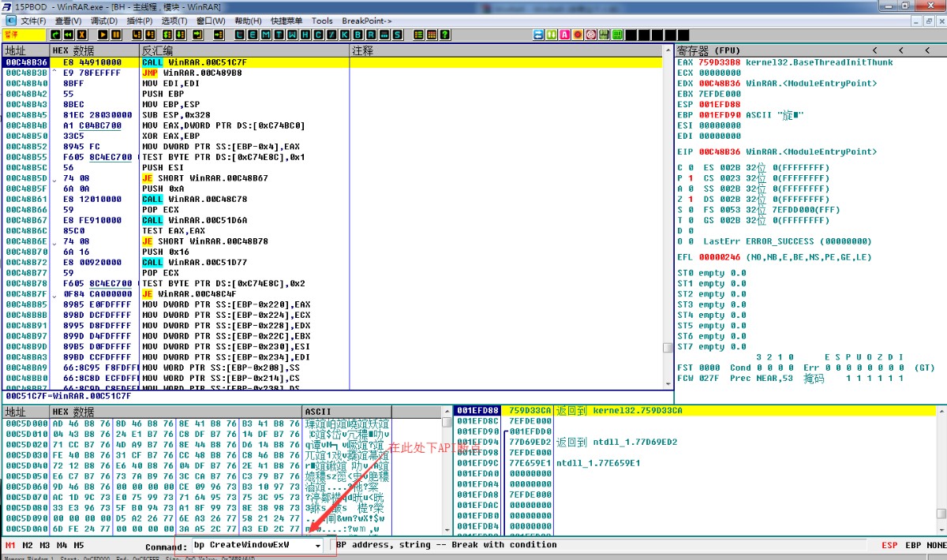The height and width of the screenshot is (560, 947).
Task: Open the Threads T icon
Action: 279,35
